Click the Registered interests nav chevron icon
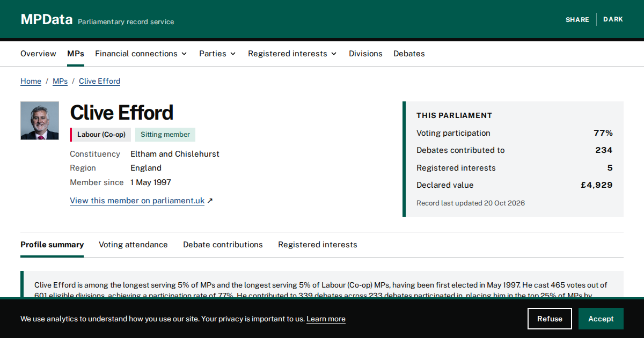This screenshot has height=338, width=644. click(334, 54)
